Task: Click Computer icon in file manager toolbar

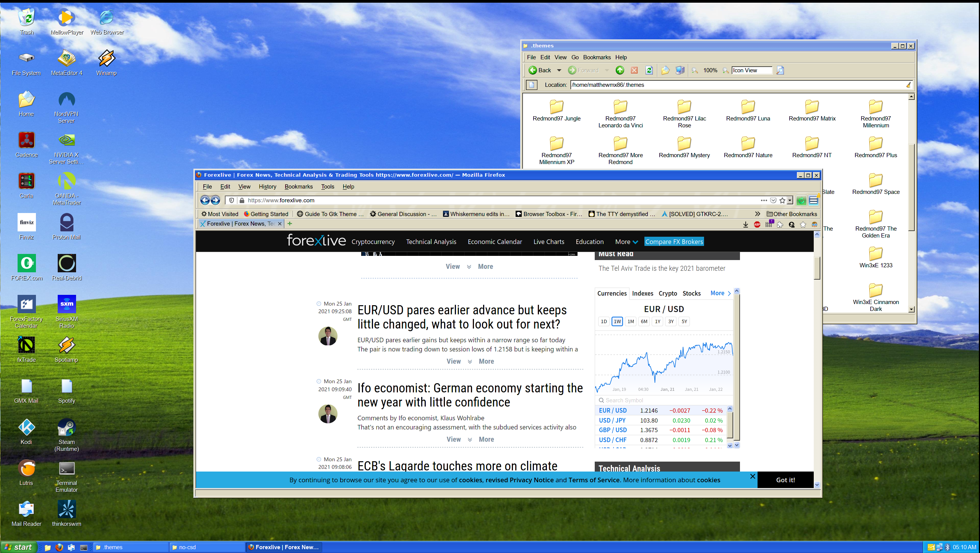Action: (680, 70)
